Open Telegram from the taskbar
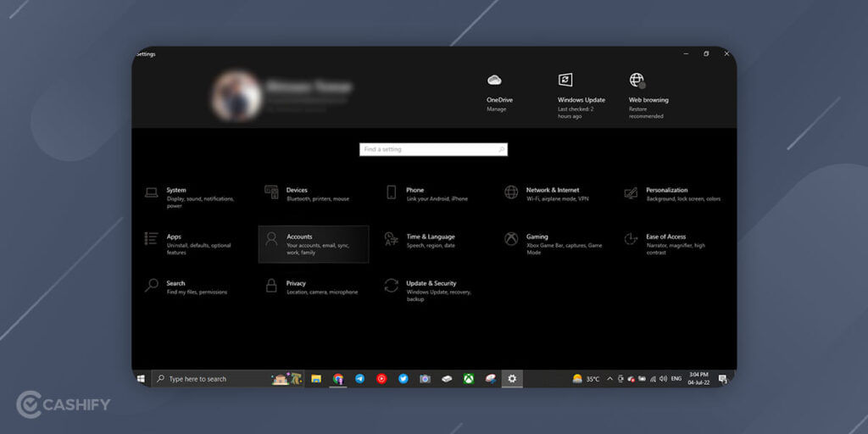The image size is (868, 434). coord(359,379)
